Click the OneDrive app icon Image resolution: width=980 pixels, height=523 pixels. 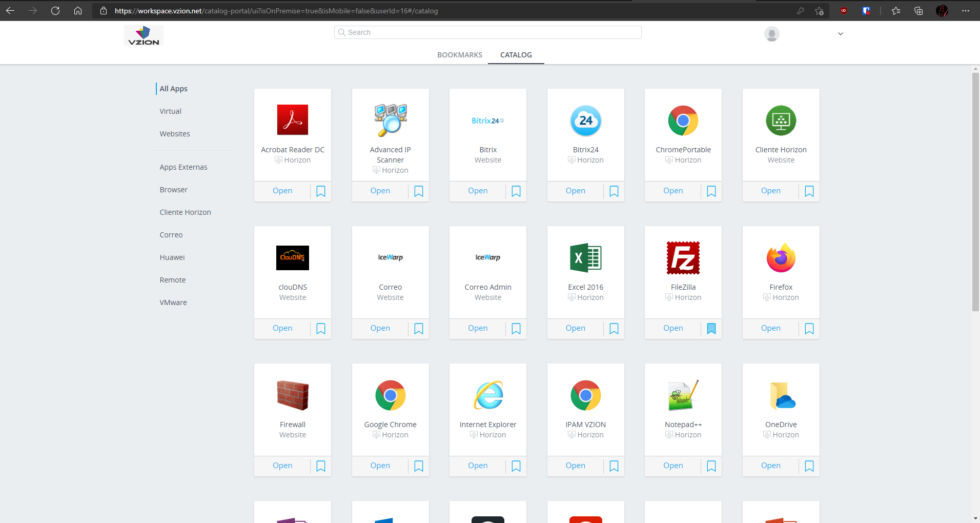(x=782, y=395)
